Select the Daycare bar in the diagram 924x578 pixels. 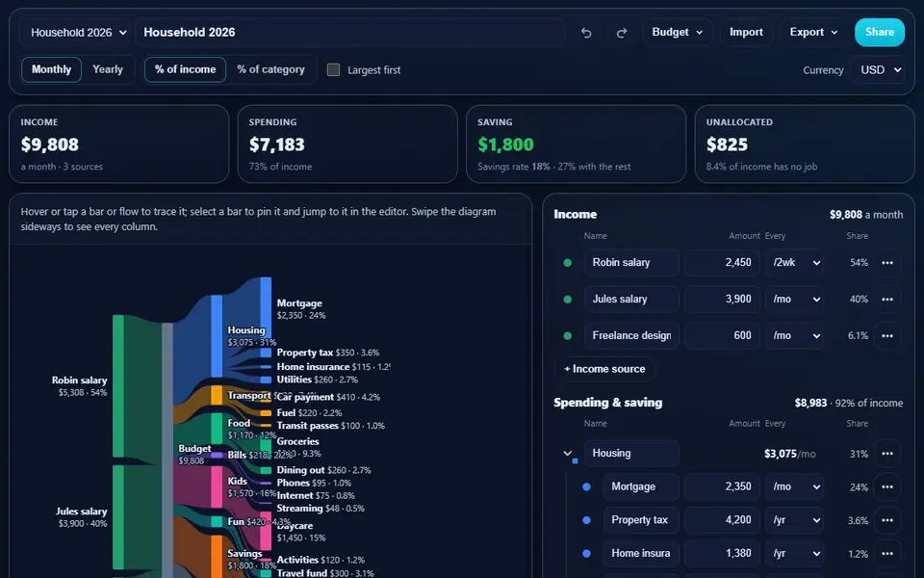(266, 531)
